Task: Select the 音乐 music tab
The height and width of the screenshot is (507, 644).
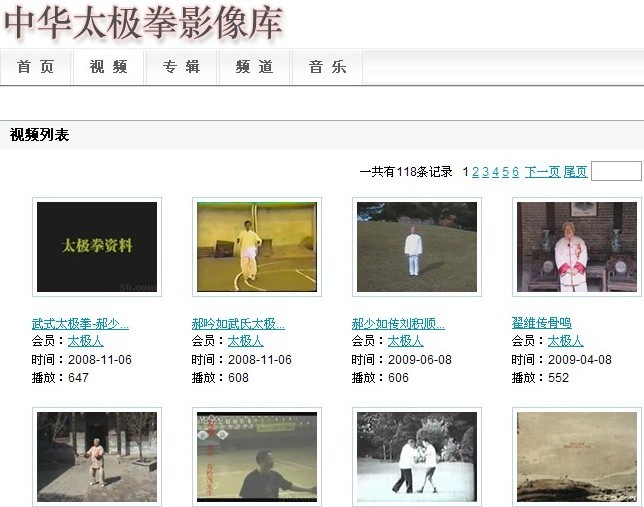Action: 327,67
